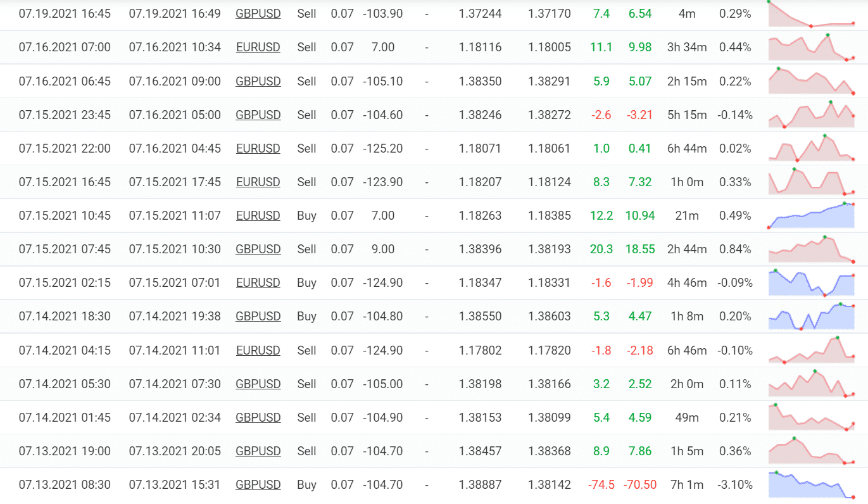View blue sparkline for 07.13.2021 08:30 trade
This screenshot has width=868, height=504.
[x=812, y=484]
